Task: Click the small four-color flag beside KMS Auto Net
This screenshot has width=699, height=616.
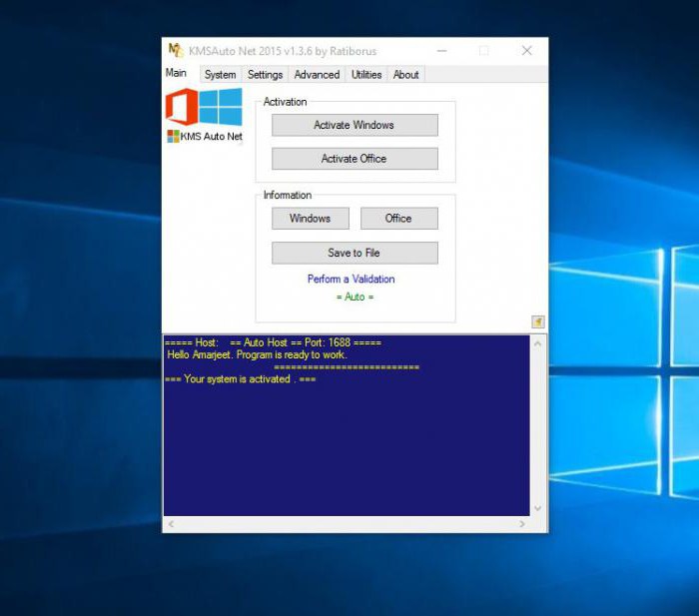Action: (173, 136)
